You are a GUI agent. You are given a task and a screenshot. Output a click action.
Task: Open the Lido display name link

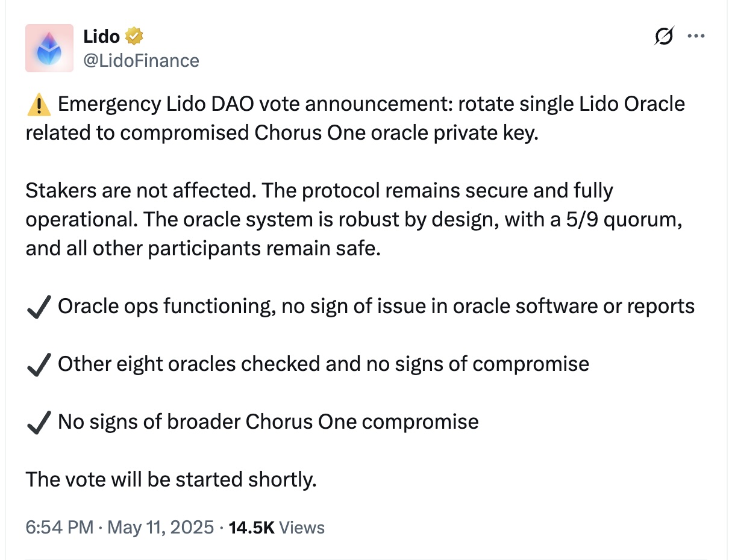[102, 37]
